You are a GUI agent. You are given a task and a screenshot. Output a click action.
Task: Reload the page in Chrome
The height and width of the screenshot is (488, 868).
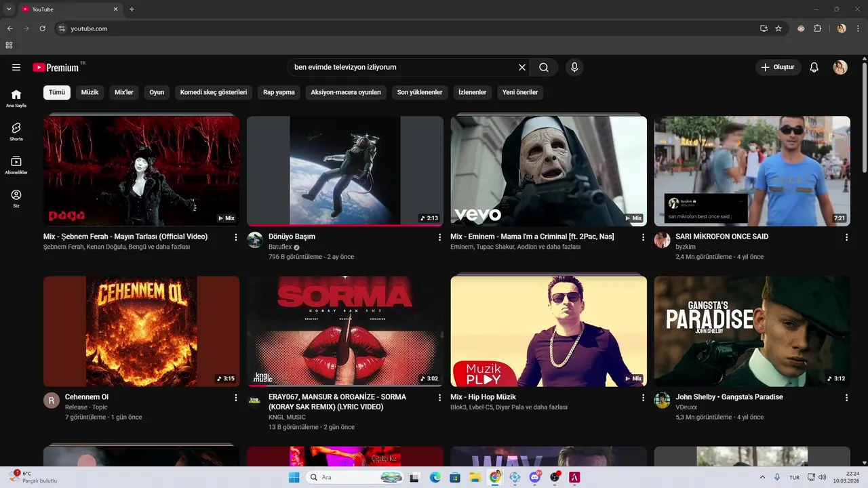pyautogui.click(x=42, y=28)
